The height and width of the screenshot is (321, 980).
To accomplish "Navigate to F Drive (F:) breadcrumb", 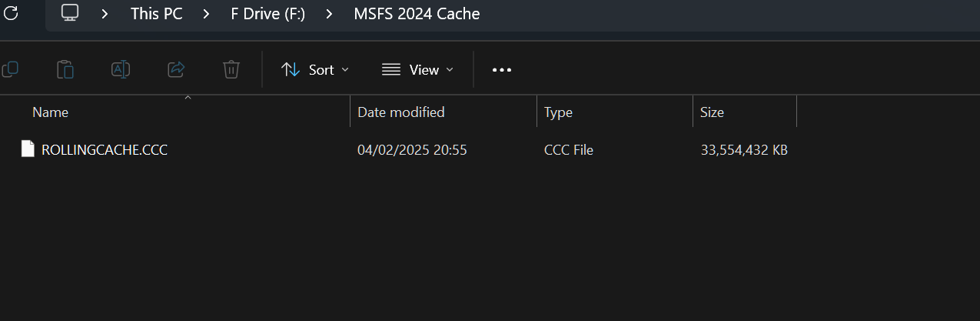I will pos(268,14).
